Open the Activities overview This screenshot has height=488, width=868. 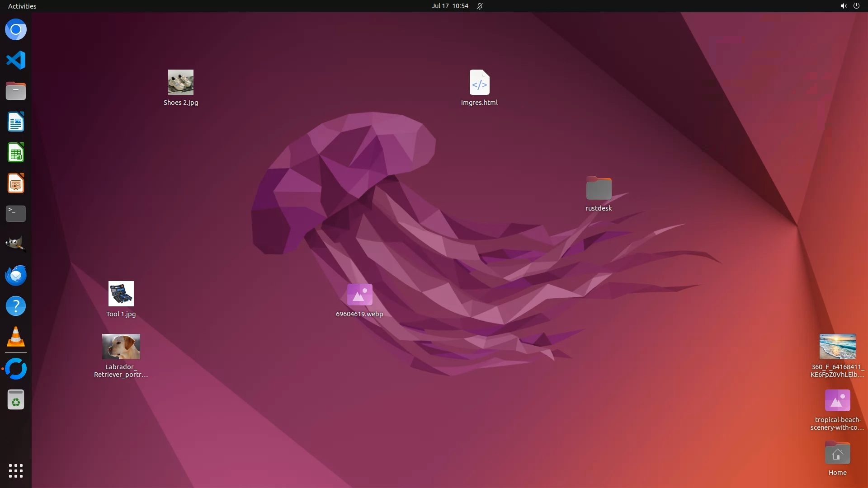[22, 6]
